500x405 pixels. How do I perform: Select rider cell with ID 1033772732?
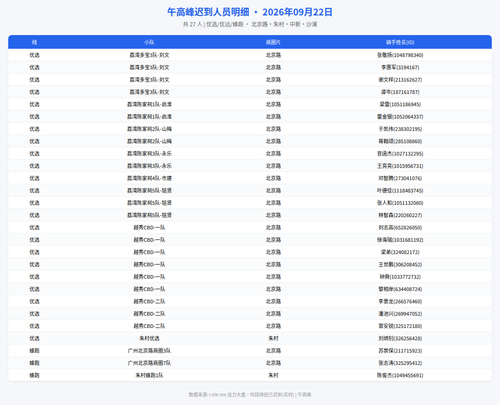tap(400, 277)
